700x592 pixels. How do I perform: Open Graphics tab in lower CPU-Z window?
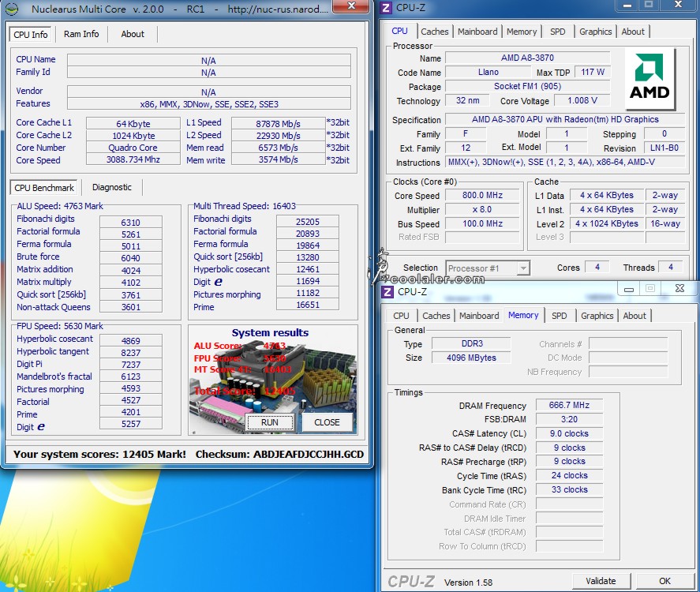click(597, 316)
